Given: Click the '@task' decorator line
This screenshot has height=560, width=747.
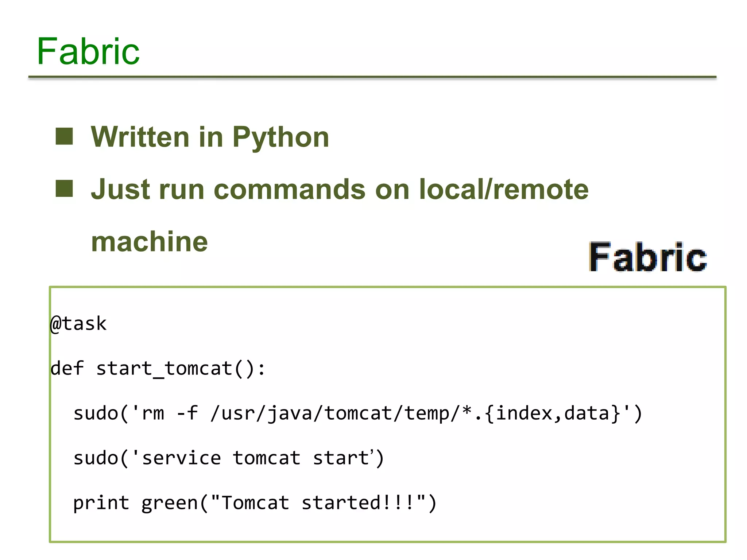Looking at the screenshot, I should 78,324.
